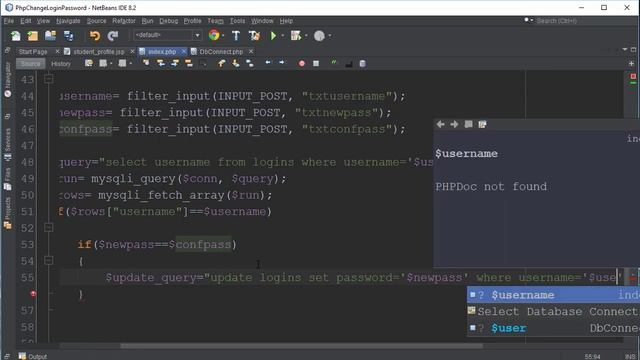Screen dimensions: 640x360
Task: Click the Toggle Bookmark icon
Action: click(x=250, y=63)
